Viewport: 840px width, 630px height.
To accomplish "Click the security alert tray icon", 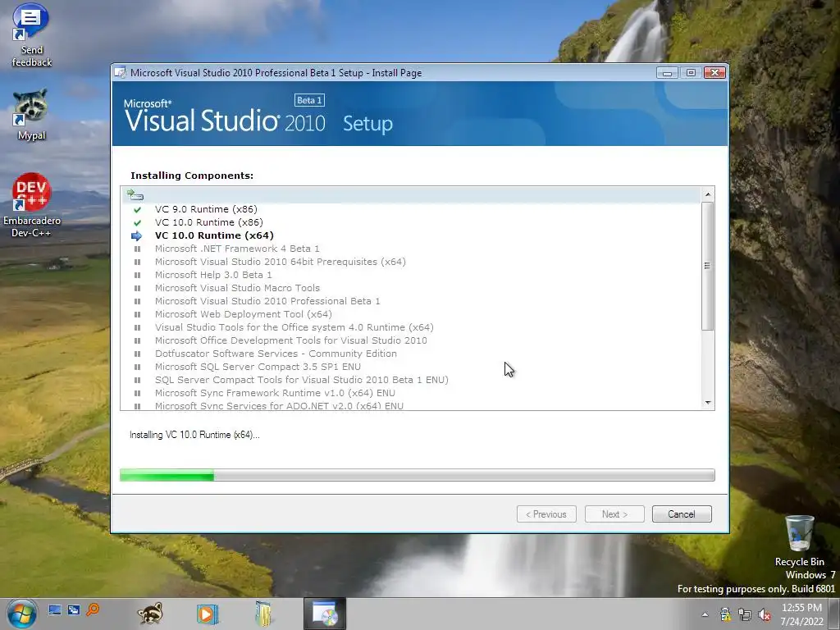I will [725, 614].
